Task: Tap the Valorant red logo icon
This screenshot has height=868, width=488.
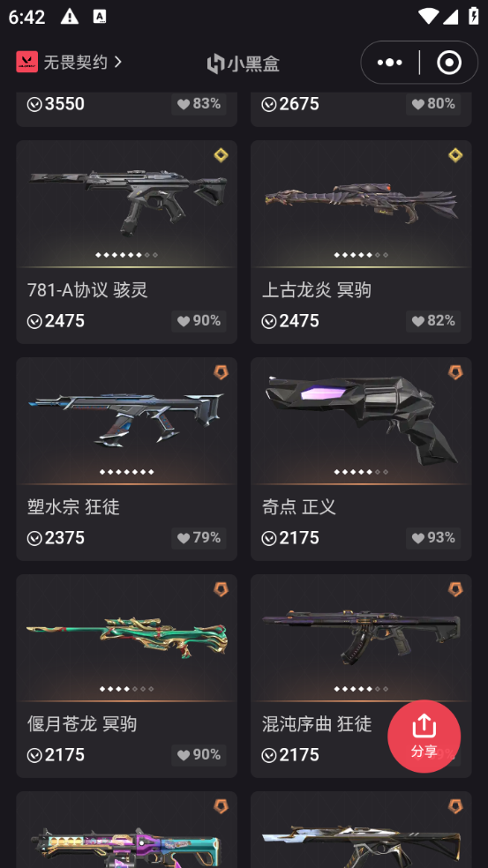Action: click(26, 62)
